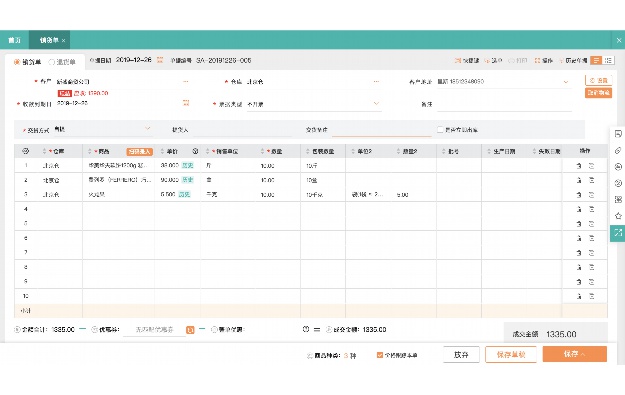Click the orange-underlined delivery unit input field
The image size is (625, 395).
coord(381,130)
